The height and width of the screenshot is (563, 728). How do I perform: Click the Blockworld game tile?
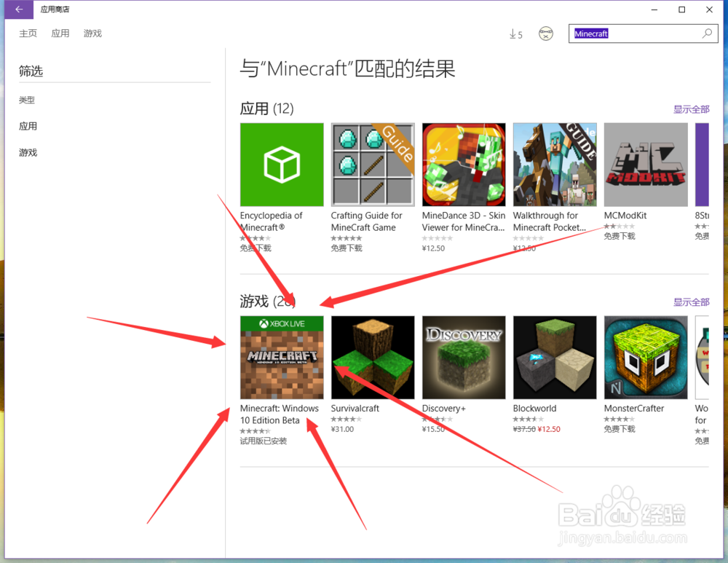555,357
